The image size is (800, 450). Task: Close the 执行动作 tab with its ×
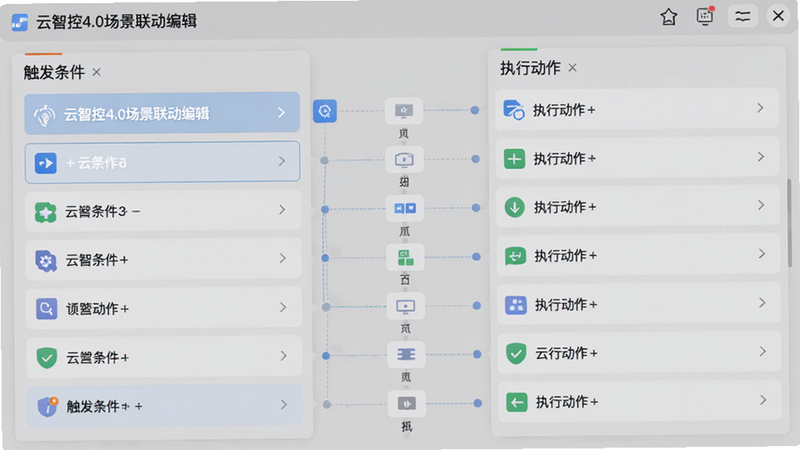click(572, 67)
